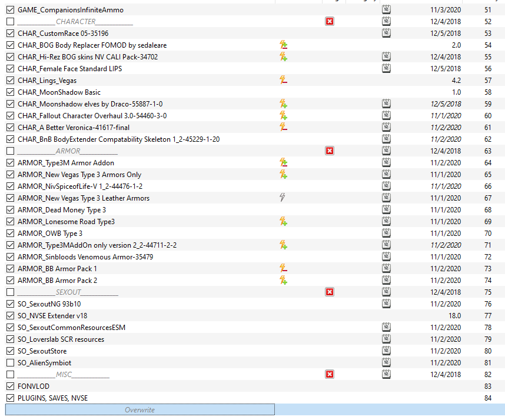
Task: Select ARMOR_Sinbloods Venomous Armor-35479 mod
Action: 85,257
